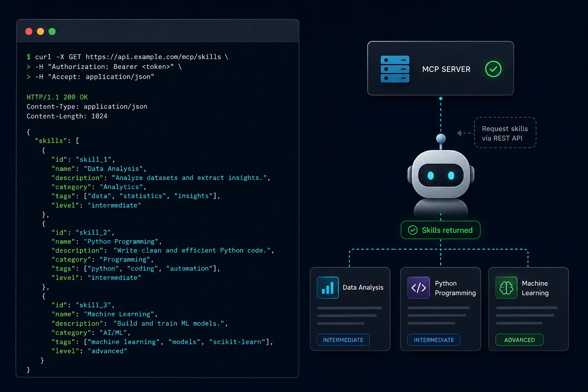Click the blue server rack icon
The height and width of the screenshot is (392, 588).
click(395, 69)
